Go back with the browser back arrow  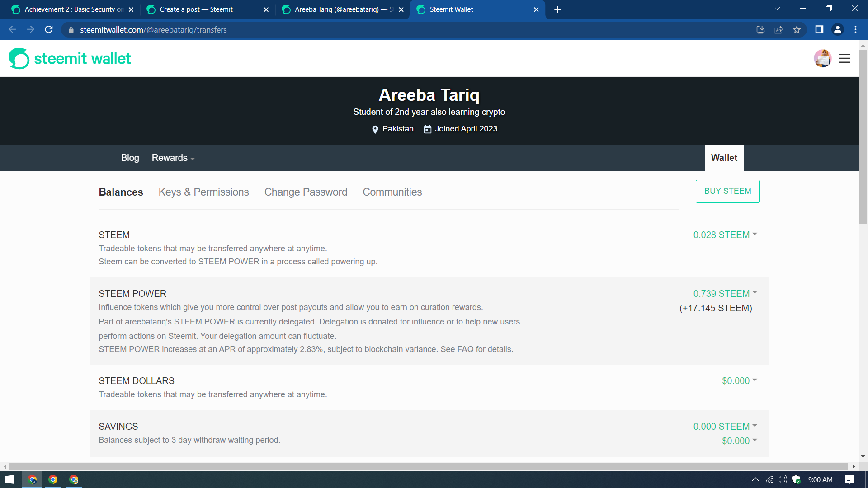click(13, 29)
